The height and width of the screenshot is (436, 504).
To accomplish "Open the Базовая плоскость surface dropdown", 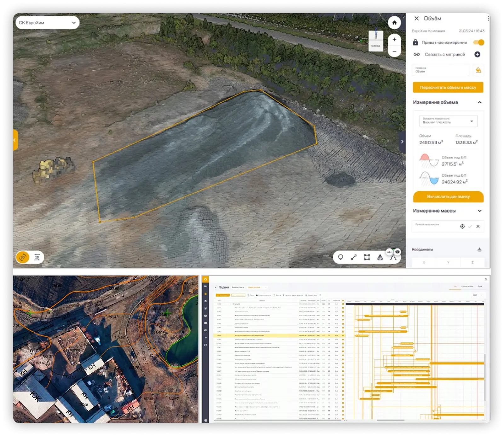I will coord(448,121).
